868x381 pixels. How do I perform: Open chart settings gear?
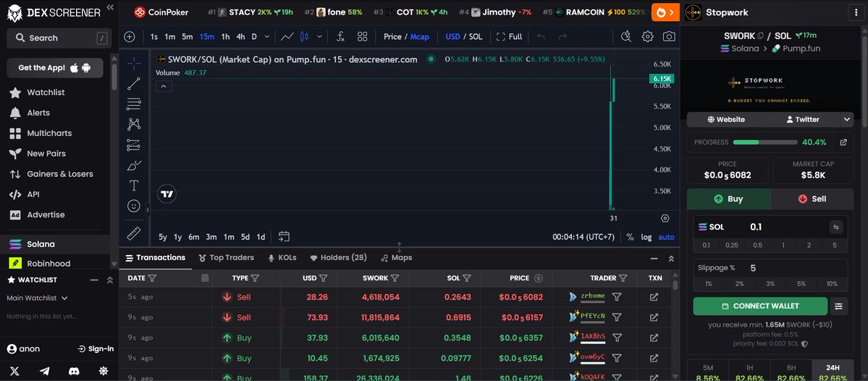[x=647, y=36]
